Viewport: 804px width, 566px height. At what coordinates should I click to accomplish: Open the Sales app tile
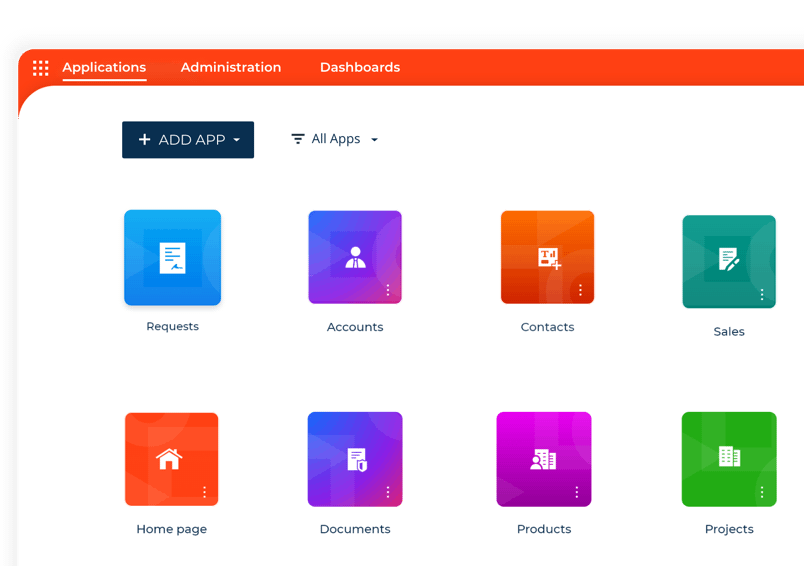click(x=729, y=261)
